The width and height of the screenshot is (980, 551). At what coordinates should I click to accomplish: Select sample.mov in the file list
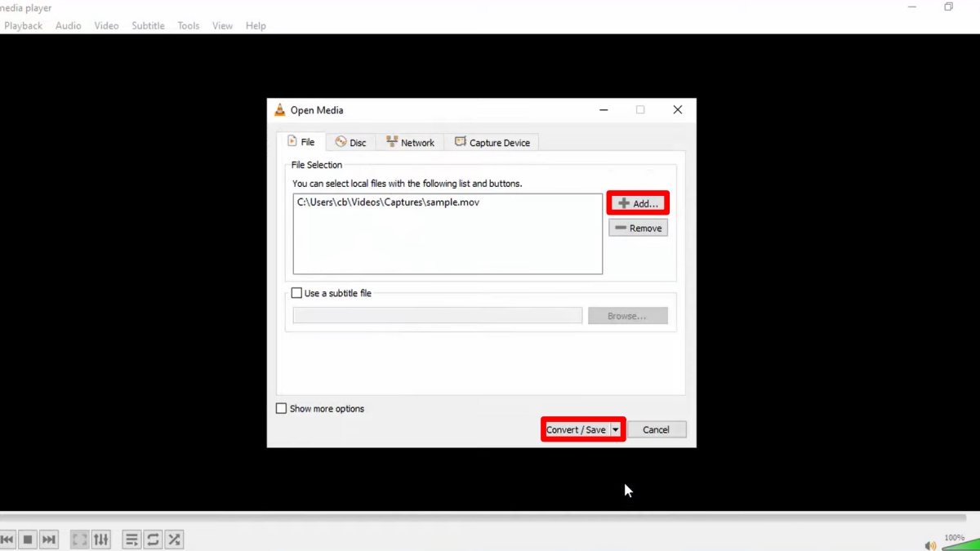[388, 202]
